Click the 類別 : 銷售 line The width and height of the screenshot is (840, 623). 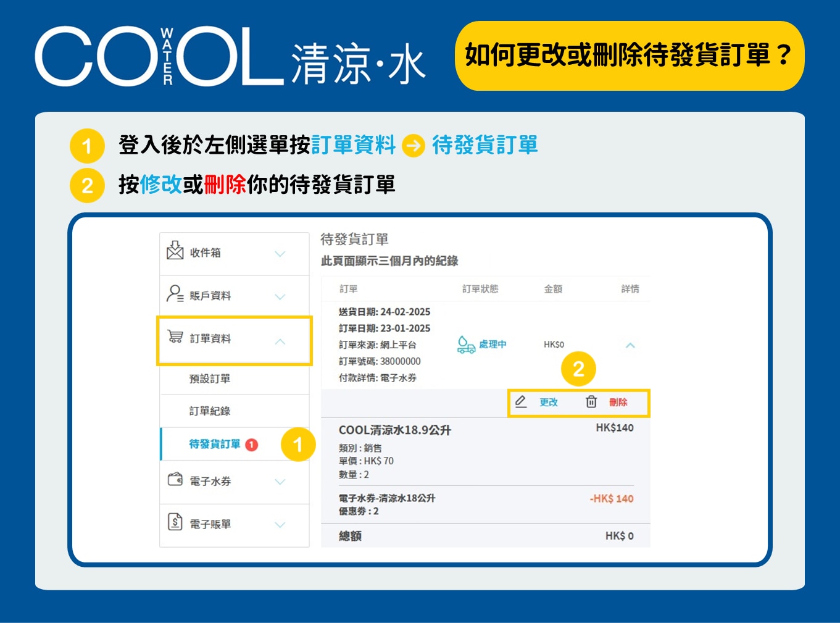[360, 448]
